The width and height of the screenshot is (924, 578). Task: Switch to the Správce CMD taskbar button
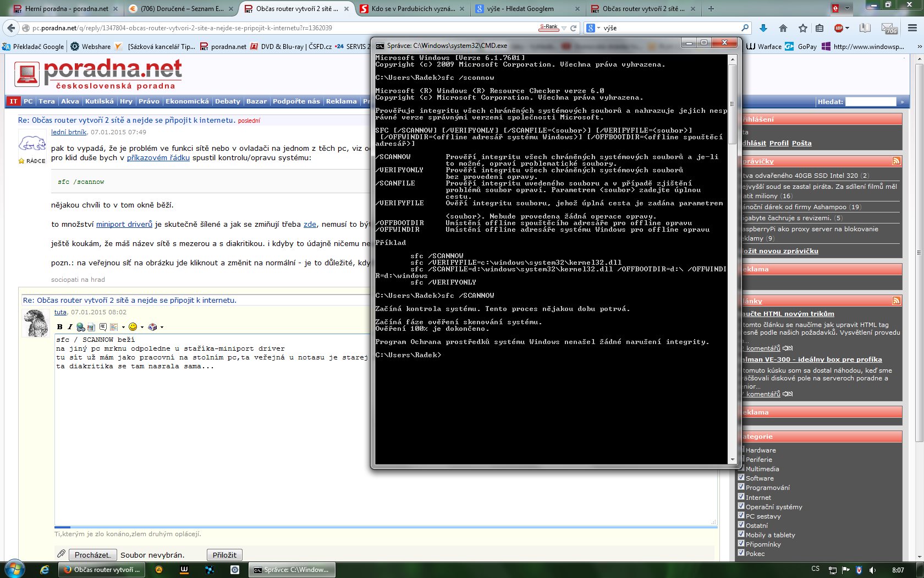tap(291, 570)
